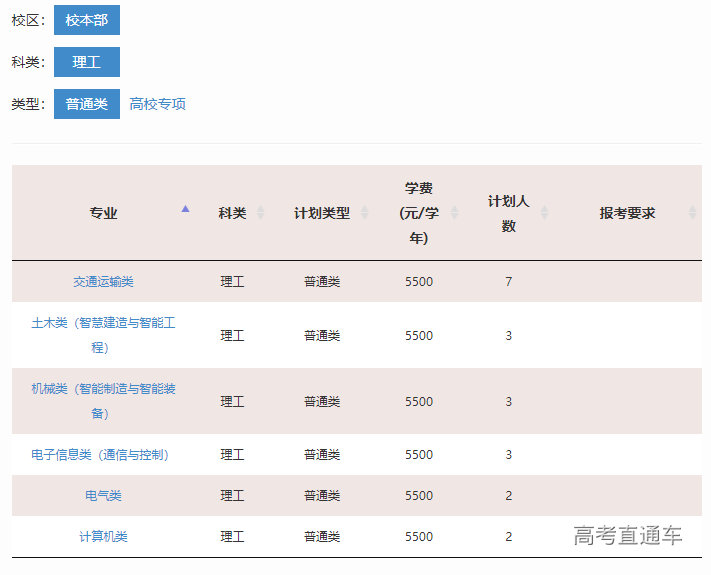Click sort arrows beside 计划人数 header
This screenshot has height=575, width=711.
[544, 213]
